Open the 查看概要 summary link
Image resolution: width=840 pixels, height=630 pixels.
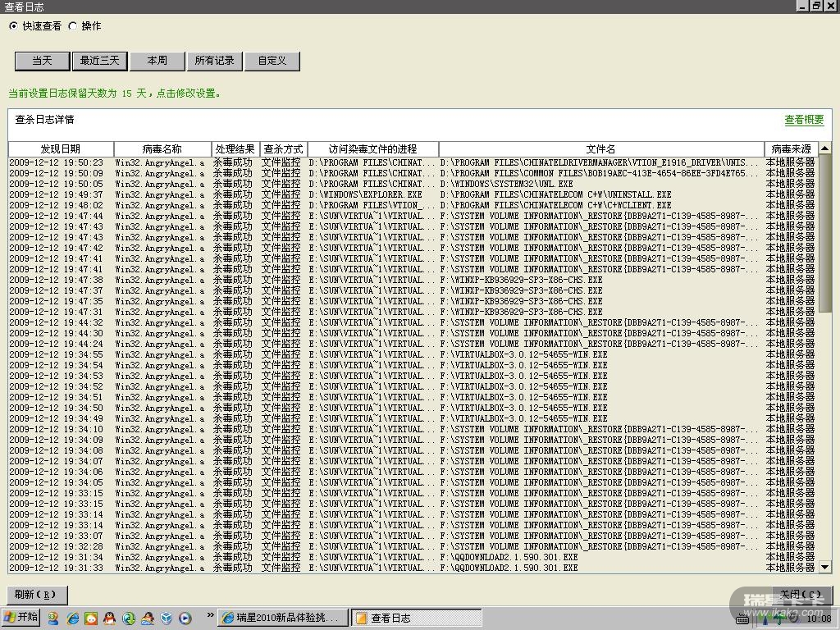pos(804,120)
